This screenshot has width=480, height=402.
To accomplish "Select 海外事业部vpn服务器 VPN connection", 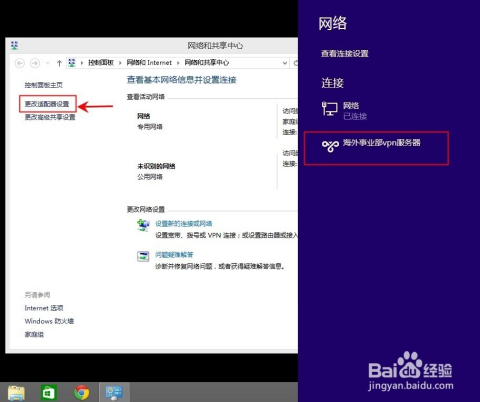I will [376, 148].
